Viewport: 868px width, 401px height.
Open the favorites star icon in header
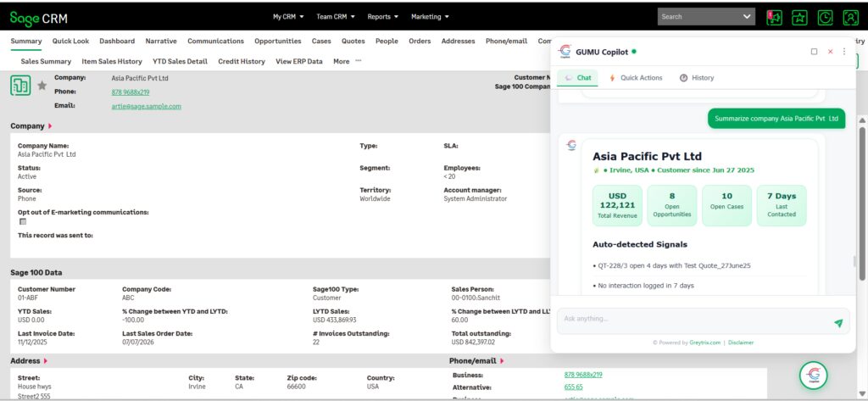point(799,17)
